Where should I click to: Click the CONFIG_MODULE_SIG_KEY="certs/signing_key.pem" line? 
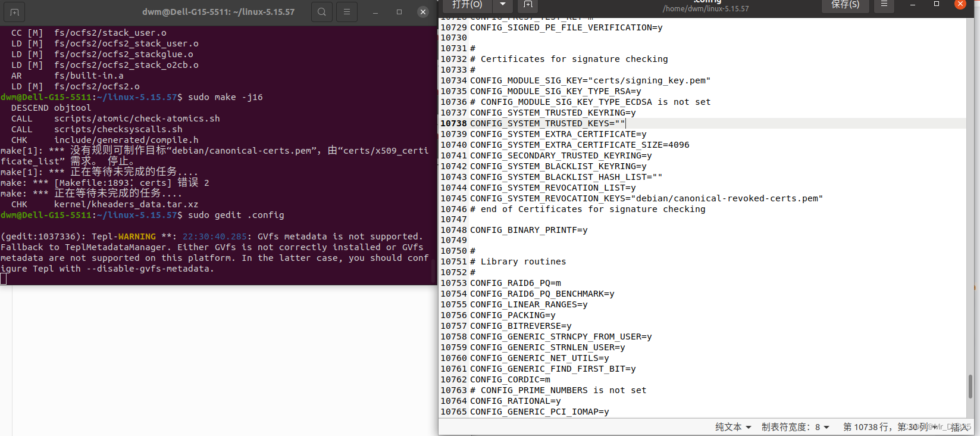click(x=590, y=80)
